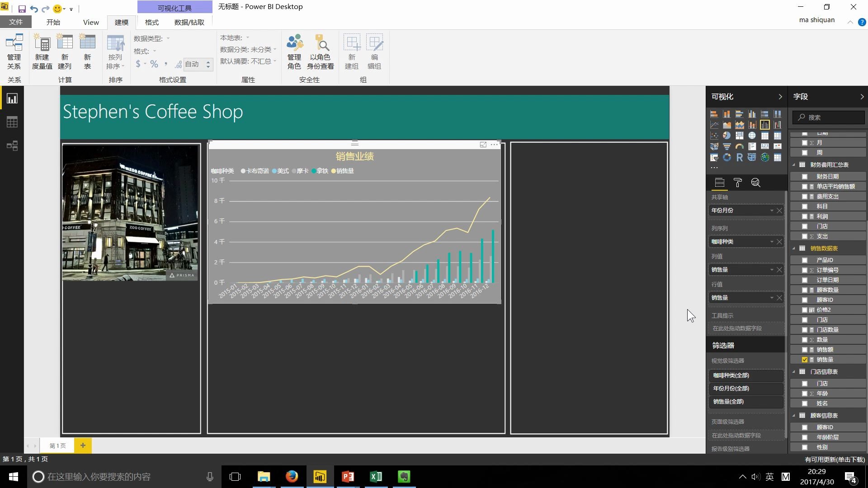Select the funnel chart visualization icon

pyautogui.click(x=726, y=146)
